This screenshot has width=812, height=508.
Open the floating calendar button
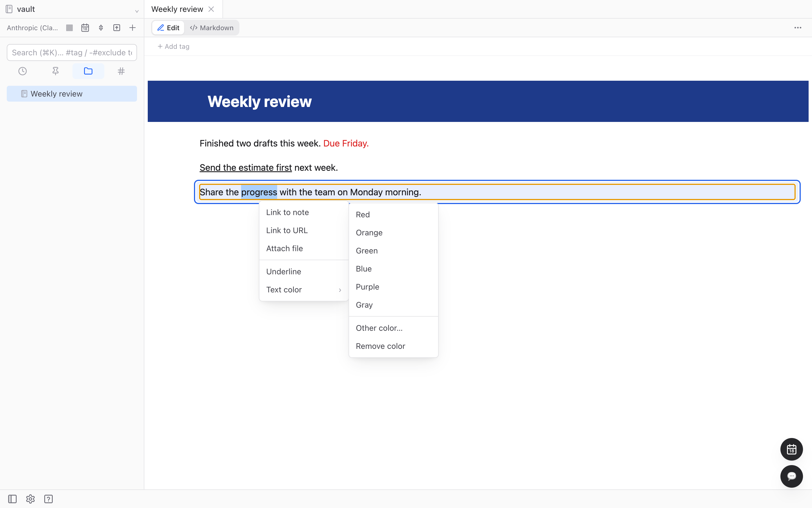pos(791,449)
